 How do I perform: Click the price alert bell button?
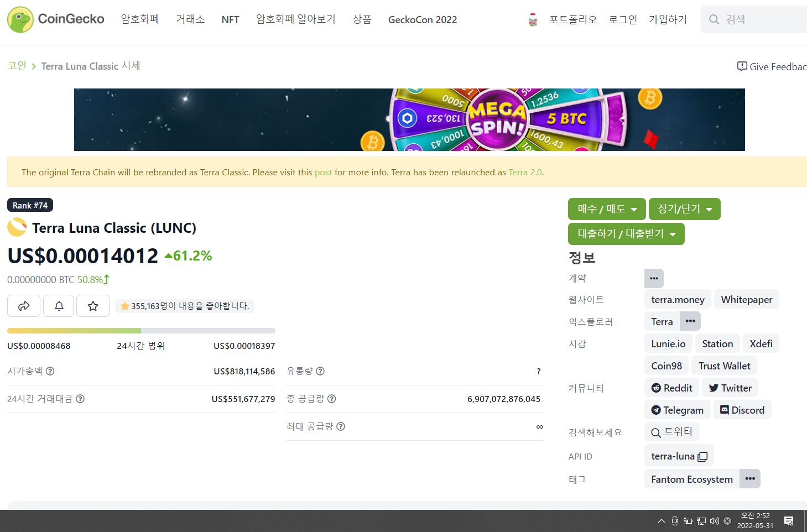(x=59, y=306)
